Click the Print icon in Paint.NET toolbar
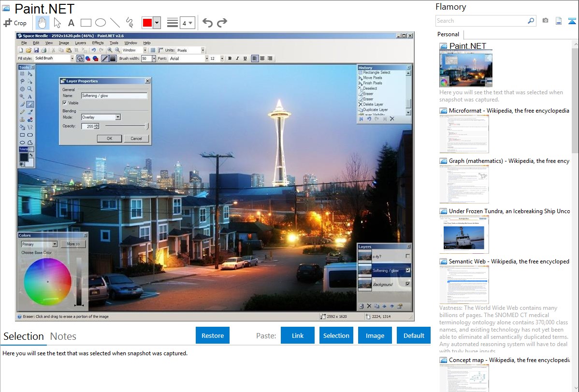 click(x=43, y=50)
